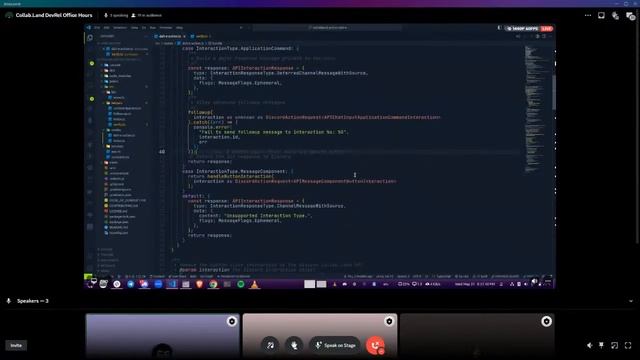Screen dimensions: 640x360
Task: Open the Terminal menu in shared VS Code
Action: tap(166, 28)
